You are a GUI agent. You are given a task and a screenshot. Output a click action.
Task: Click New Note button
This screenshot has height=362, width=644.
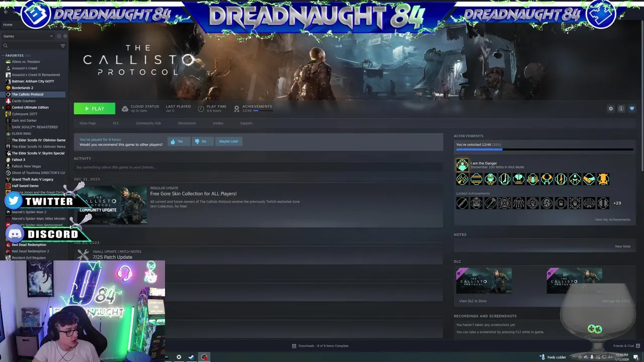click(622, 246)
